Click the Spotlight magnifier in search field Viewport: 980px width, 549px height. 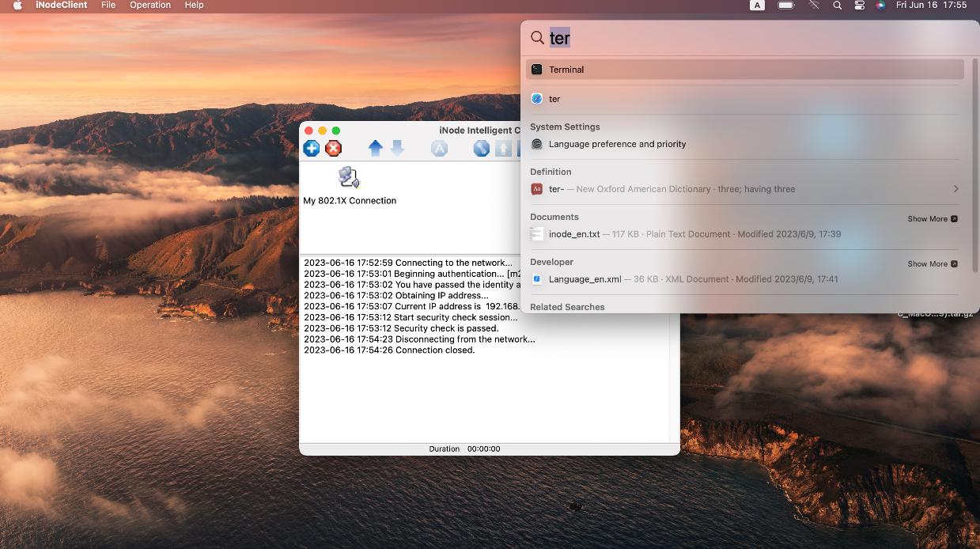[x=537, y=38]
